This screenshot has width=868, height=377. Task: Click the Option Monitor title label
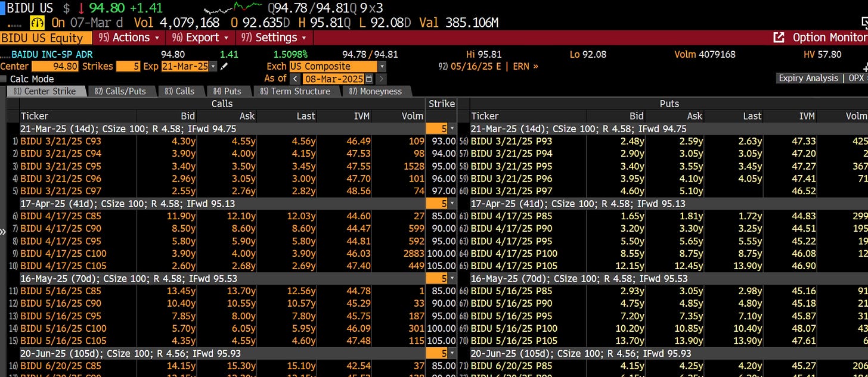(830, 38)
